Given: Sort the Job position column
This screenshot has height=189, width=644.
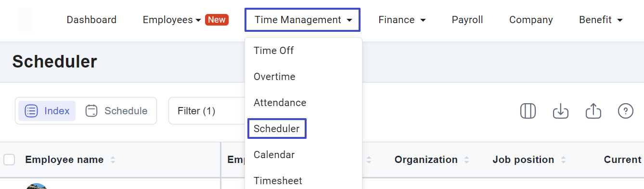Looking at the screenshot, I should (563, 160).
